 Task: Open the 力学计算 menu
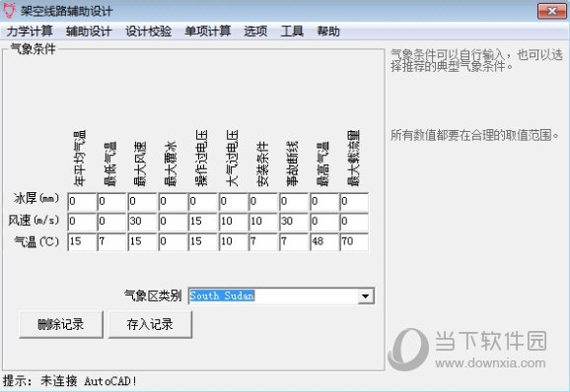coord(30,32)
